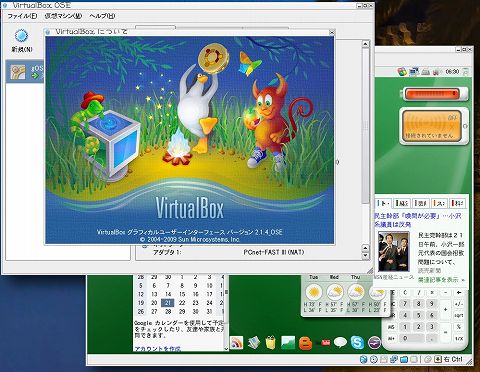This screenshot has width=480, height=372.
Task: Select the gOS virtual machine entry
Action: coord(25,72)
